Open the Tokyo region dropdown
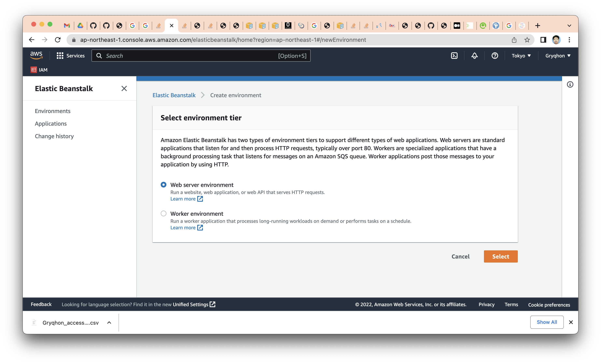 (521, 56)
